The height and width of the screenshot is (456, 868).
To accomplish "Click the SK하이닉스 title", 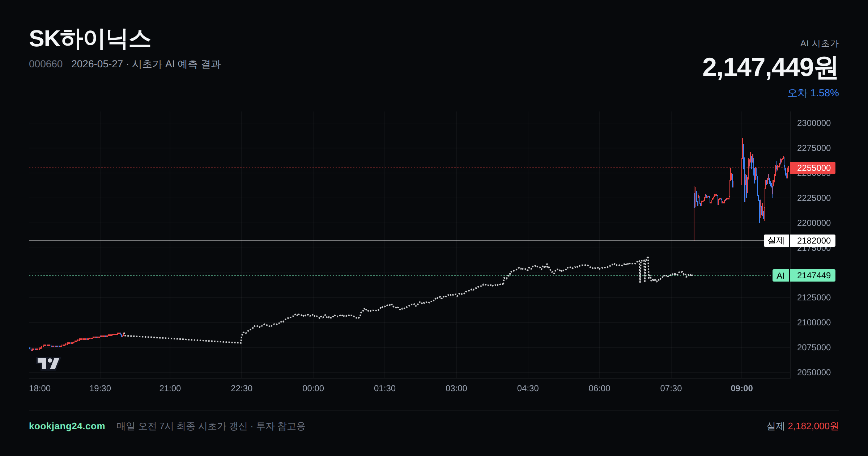I will 90,39.
